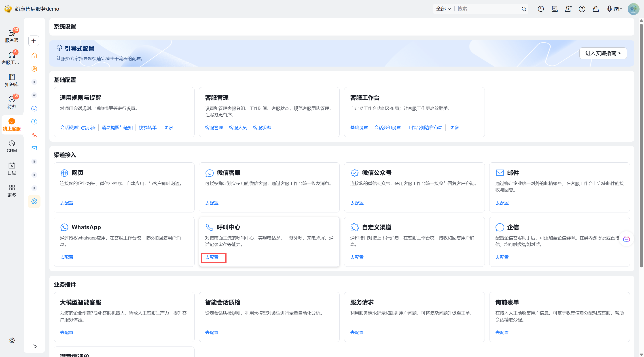Open the CRM navigation item
This screenshot has height=357, width=644.
(12, 146)
